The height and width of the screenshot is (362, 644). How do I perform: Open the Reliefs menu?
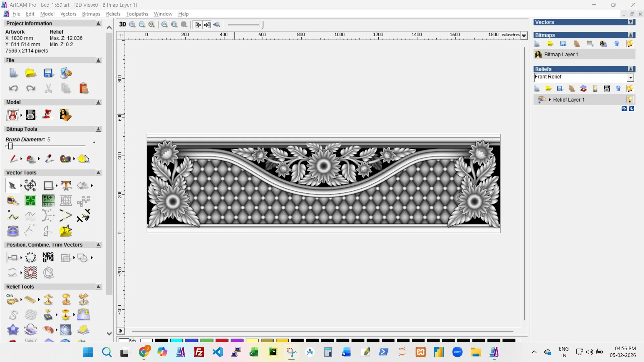click(x=113, y=14)
